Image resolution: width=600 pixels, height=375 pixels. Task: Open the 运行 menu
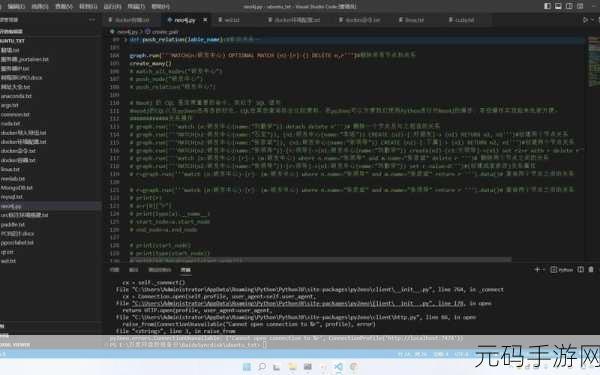112,7
